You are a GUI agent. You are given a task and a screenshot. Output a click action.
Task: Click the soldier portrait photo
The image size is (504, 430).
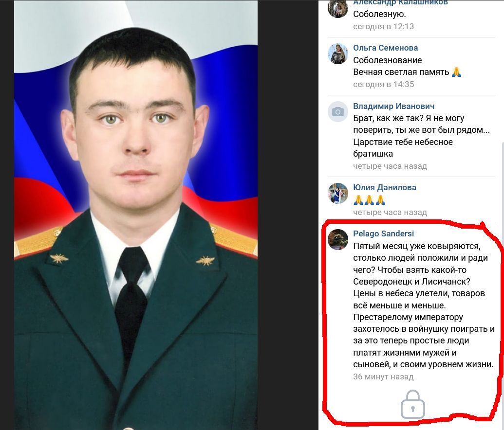pyautogui.click(x=136, y=215)
